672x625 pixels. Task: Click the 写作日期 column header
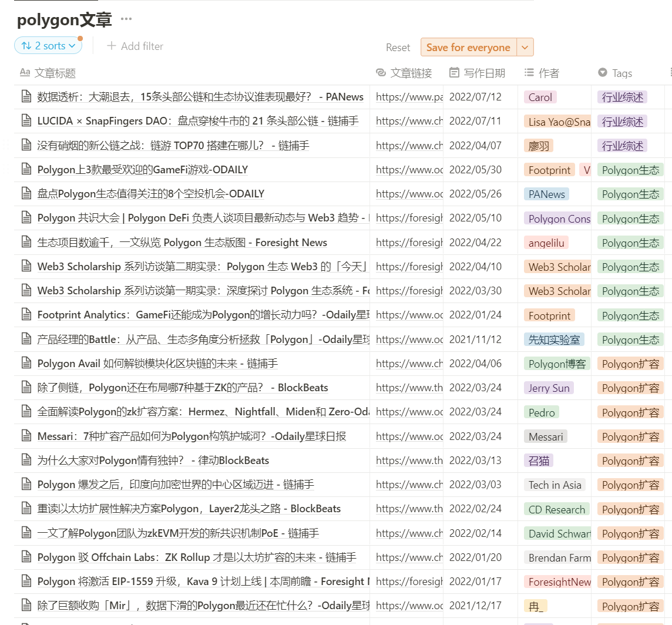point(477,73)
